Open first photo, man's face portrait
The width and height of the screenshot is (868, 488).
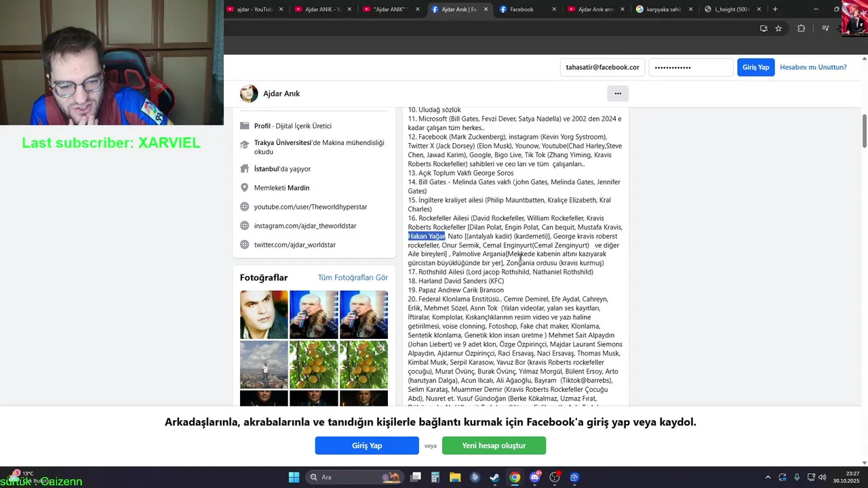tap(264, 314)
